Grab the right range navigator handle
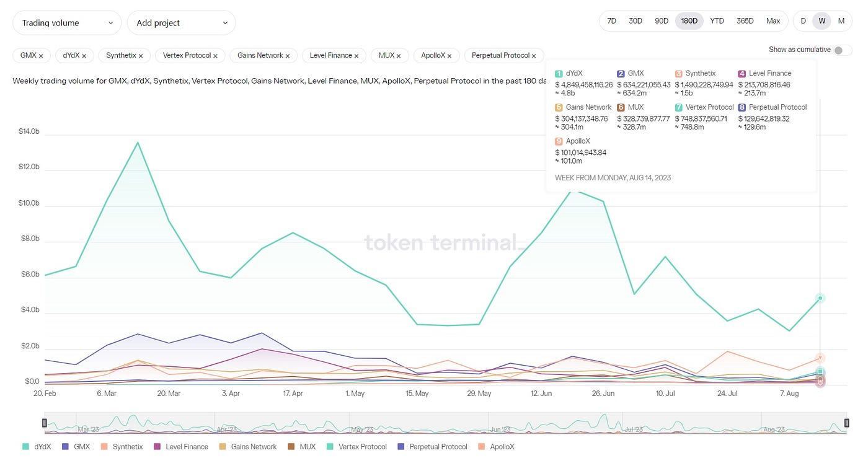868x458 pixels. 846,423
